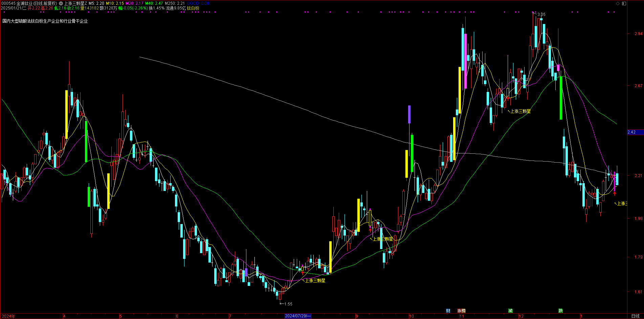Open the 财 event marker on timeline
This screenshot has width=644, height=319.
click(x=448, y=311)
